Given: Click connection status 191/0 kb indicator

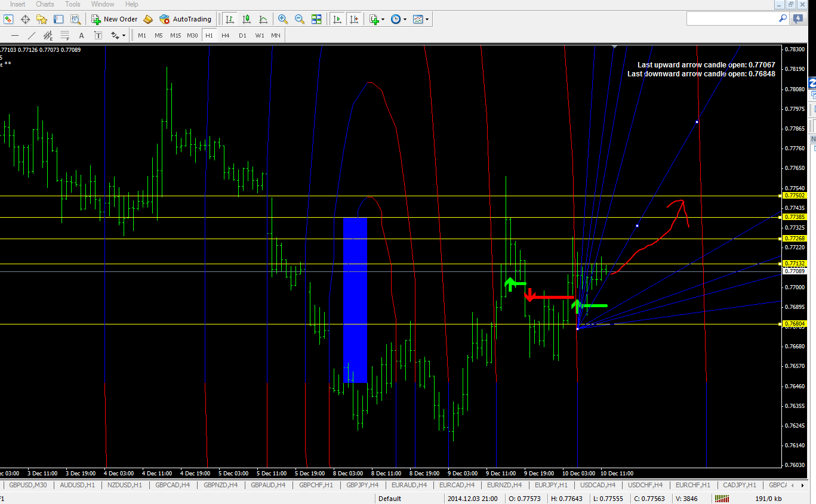Looking at the screenshot, I should coord(769,499).
